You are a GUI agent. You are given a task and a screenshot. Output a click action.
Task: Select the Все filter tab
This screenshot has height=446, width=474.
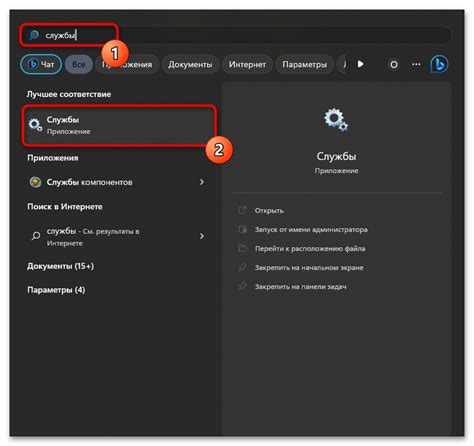coord(79,64)
